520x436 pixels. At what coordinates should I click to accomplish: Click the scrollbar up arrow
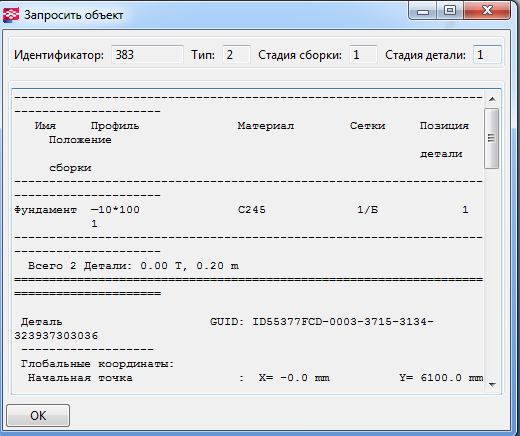pos(492,99)
